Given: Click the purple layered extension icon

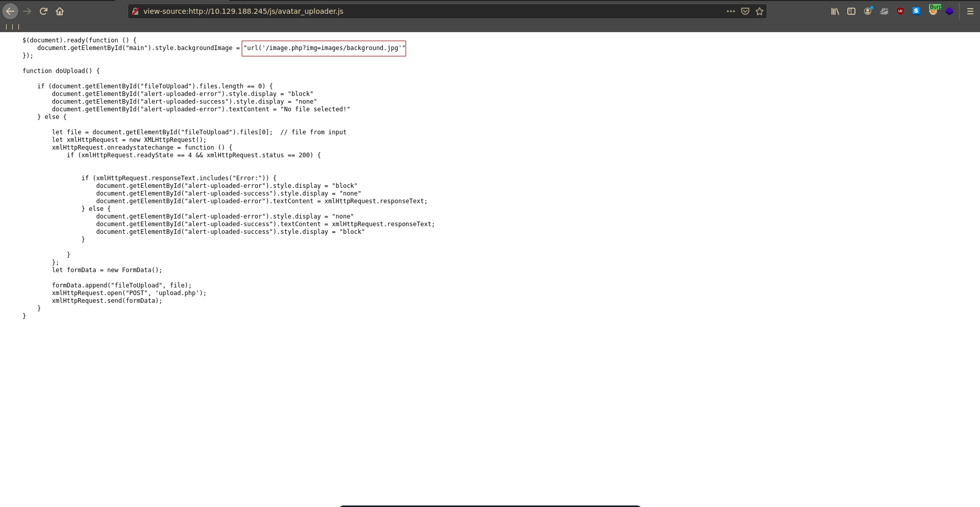Looking at the screenshot, I should (x=949, y=11).
